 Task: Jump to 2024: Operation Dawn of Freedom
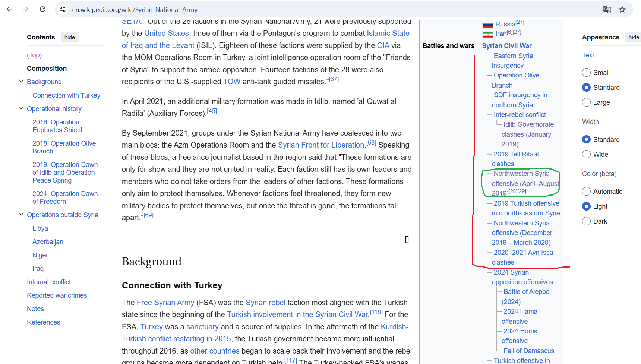[65, 197]
